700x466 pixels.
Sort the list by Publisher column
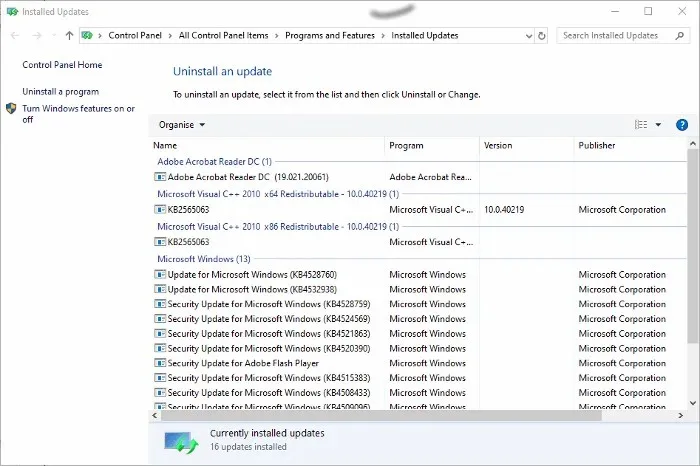[x=596, y=146]
